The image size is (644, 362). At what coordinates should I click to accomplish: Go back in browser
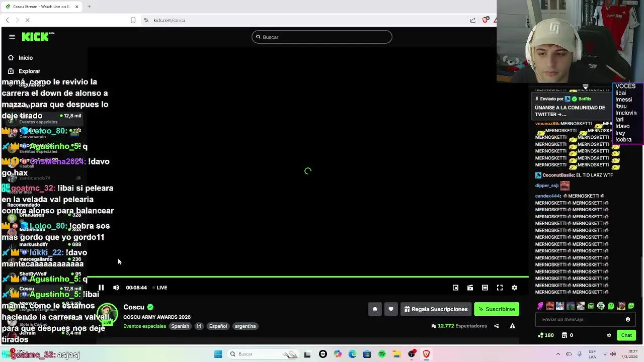coord(8,20)
